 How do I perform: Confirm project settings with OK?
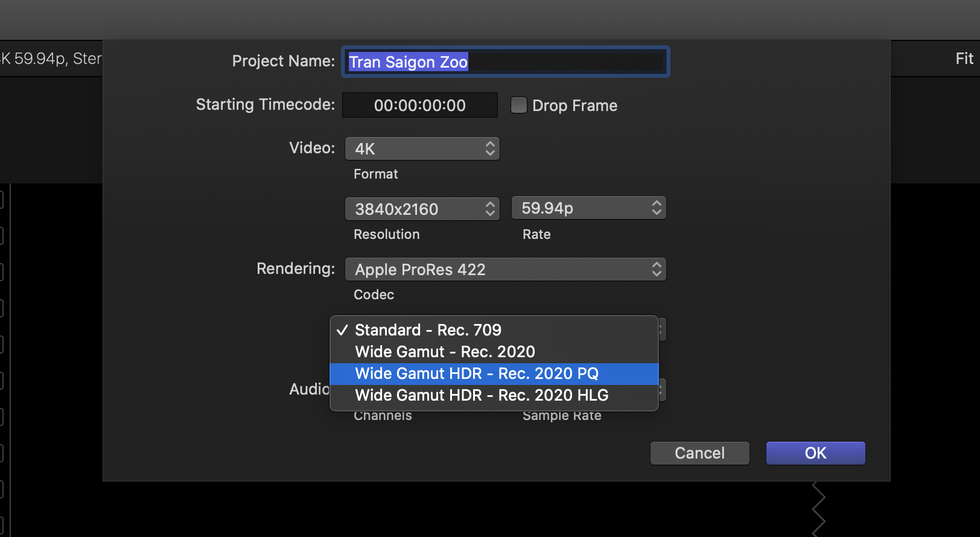click(815, 453)
